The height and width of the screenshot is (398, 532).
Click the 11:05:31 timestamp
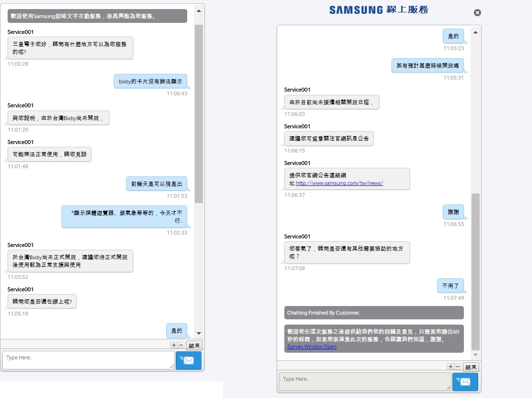point(453,78)
